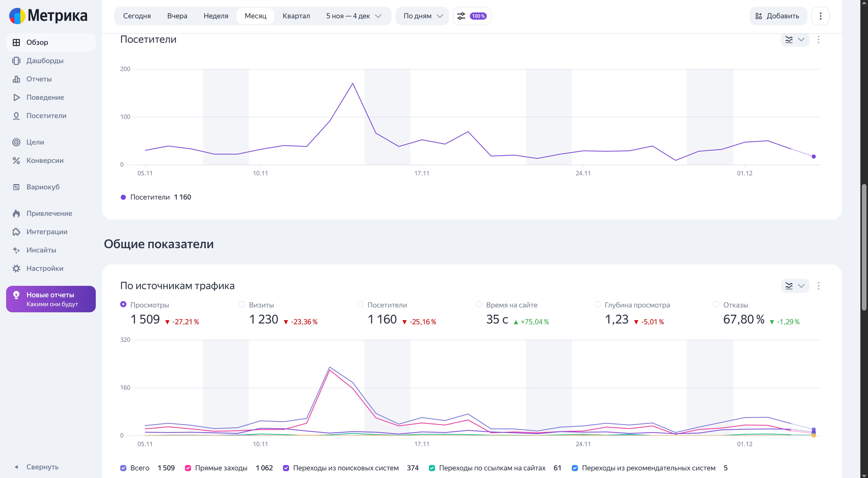Select the Отказы radio button

click(716, 304)
